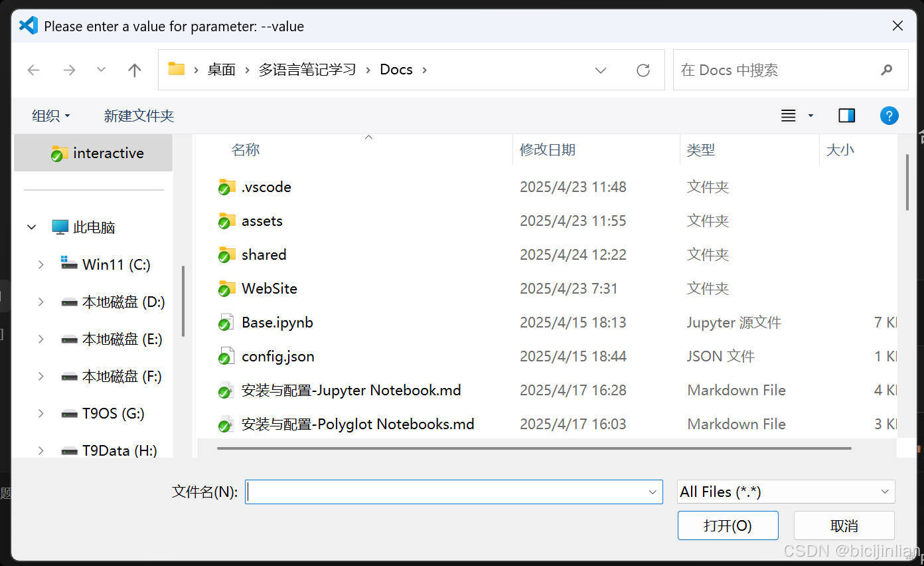Expand the Win11 (C:) drive node
Screen dimensions: 924x566
click(x=40, y=264)
